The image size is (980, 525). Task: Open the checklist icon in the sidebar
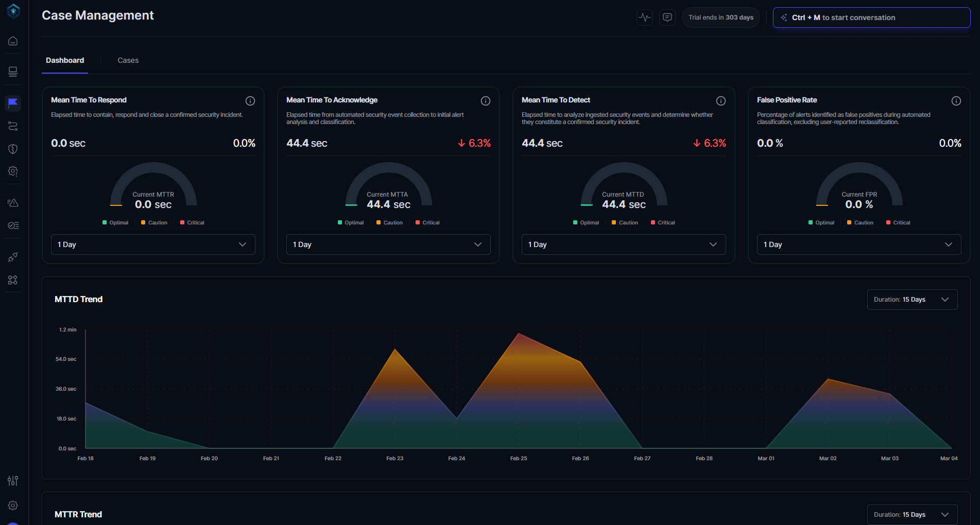tap(13, 225)
